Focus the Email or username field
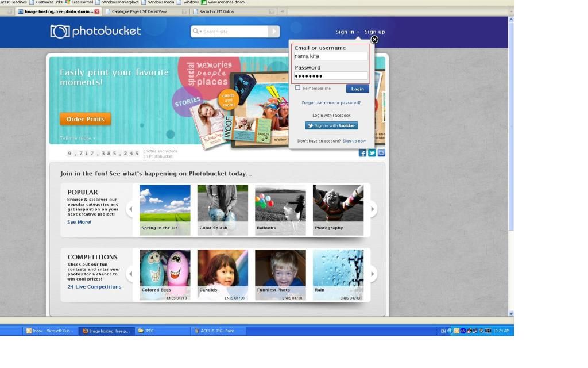This screenshot has width=588, height=368. click(331, 56)
